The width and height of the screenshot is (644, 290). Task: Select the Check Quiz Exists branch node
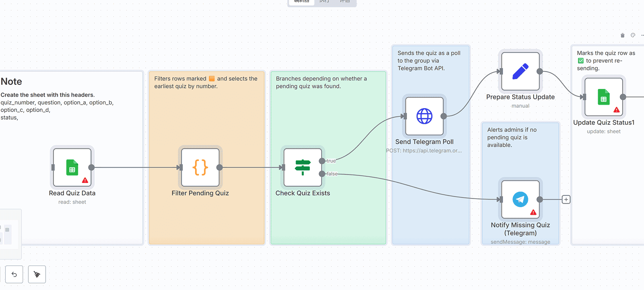click(x=302, y=167)
